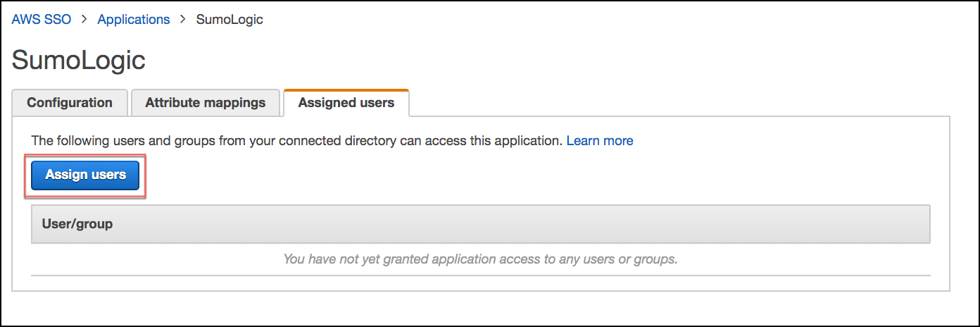Click the chevron after Applications breadcrumb
The image size is (980, 327).
(x=183, y=20)
